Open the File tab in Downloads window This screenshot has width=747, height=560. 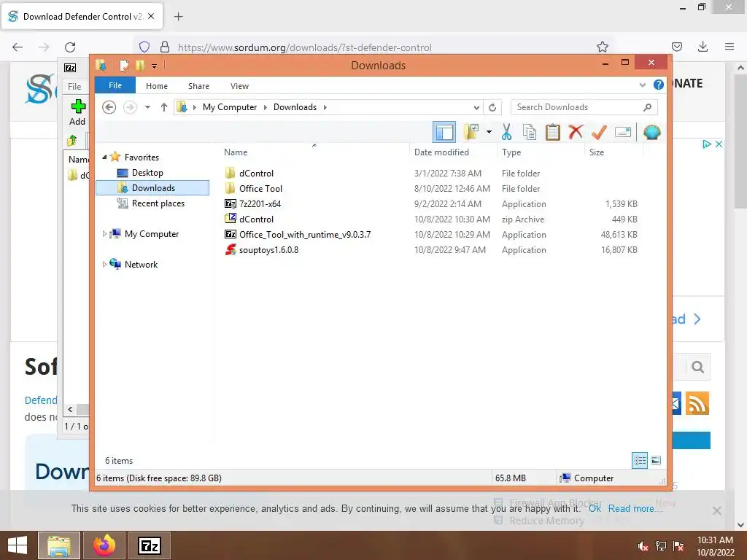(115, 85)
